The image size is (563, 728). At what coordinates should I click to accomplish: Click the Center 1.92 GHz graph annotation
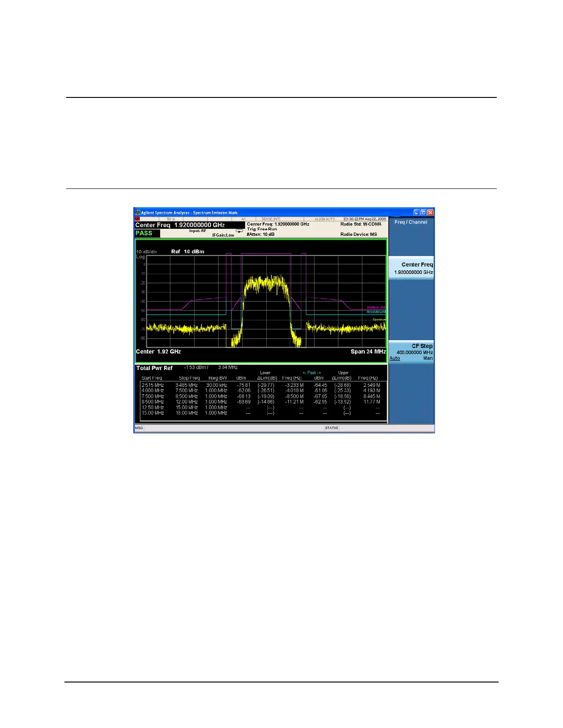[158, 352]
